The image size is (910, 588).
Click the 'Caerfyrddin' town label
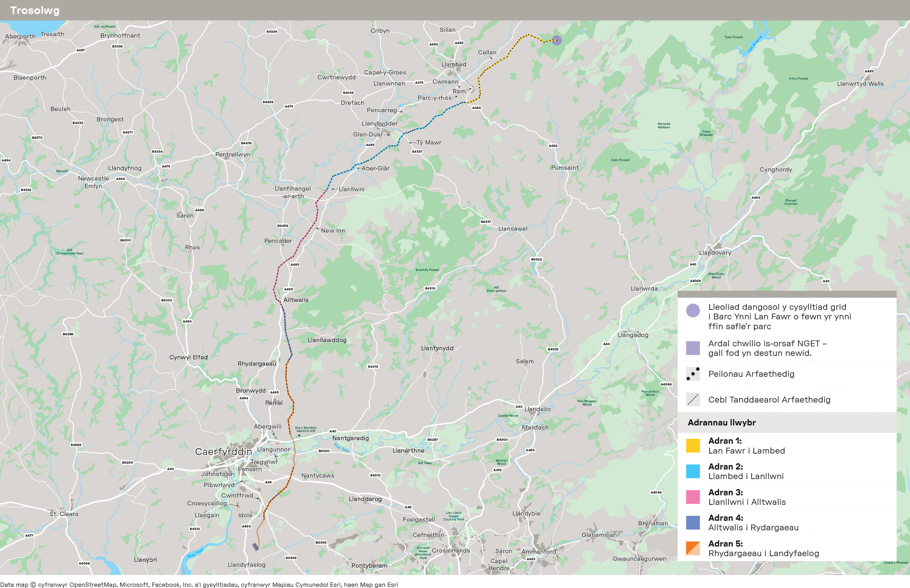point(223,452)
